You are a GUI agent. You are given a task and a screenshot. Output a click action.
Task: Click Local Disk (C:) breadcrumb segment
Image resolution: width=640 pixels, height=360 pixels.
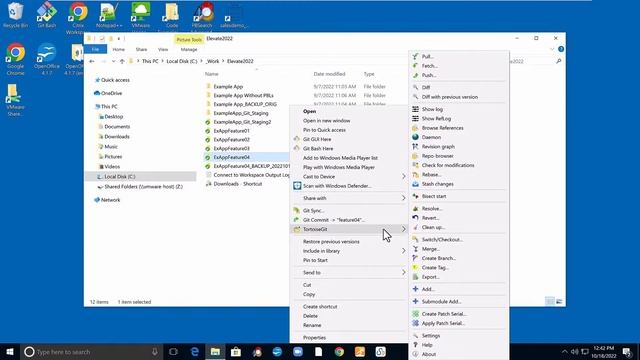pyautogui.click(x=182, y=61)
